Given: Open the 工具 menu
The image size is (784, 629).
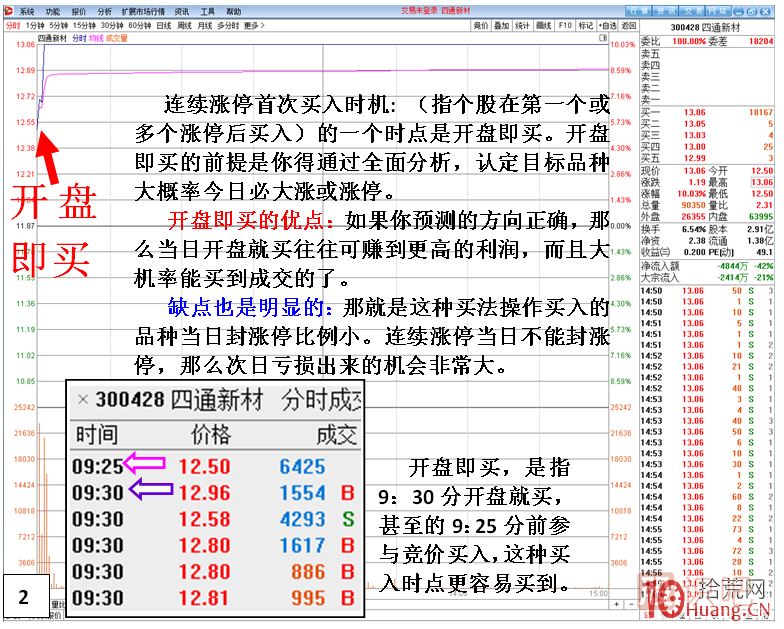Looking at the screenshot, I should click(x=207, y=12).
